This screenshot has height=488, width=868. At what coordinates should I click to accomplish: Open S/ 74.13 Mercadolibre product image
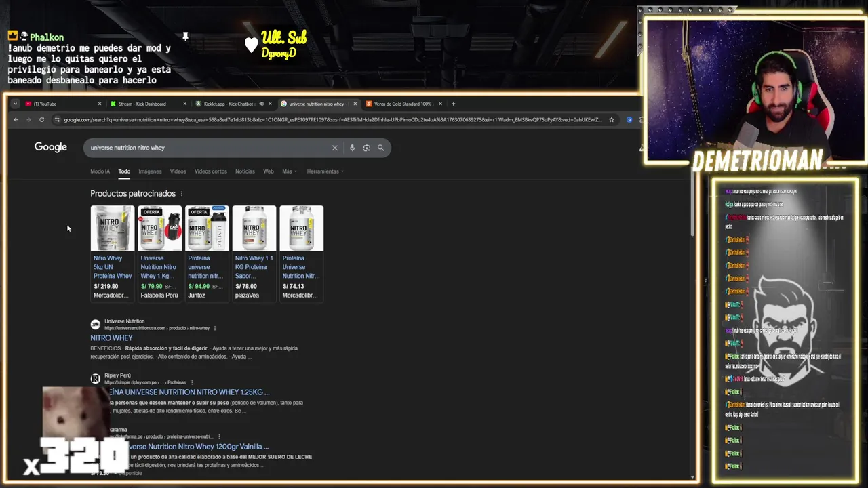(x=302, y=228)
